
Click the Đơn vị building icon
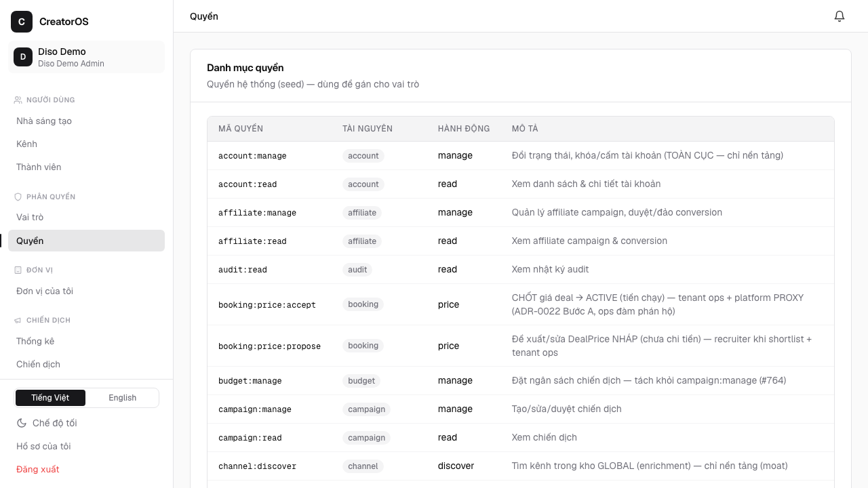pyautogui.click(x=18, y=270)
